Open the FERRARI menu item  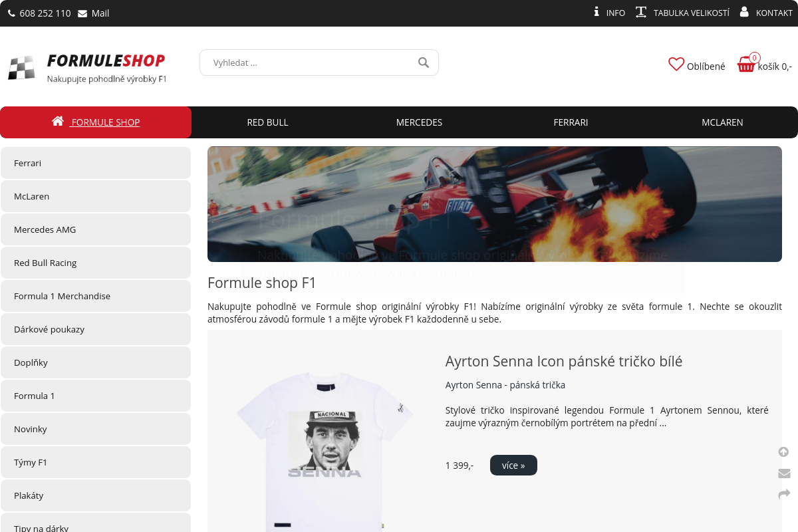(x=571, y=122)
